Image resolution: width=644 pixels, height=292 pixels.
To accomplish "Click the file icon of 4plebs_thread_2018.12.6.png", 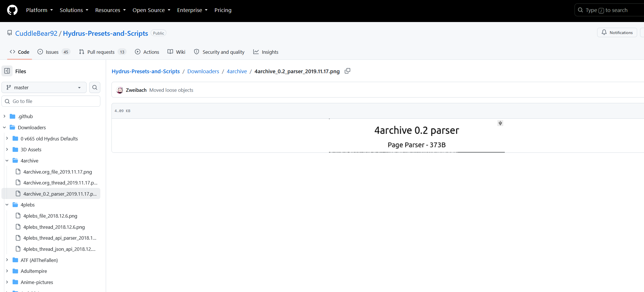I will coord(18,227).
